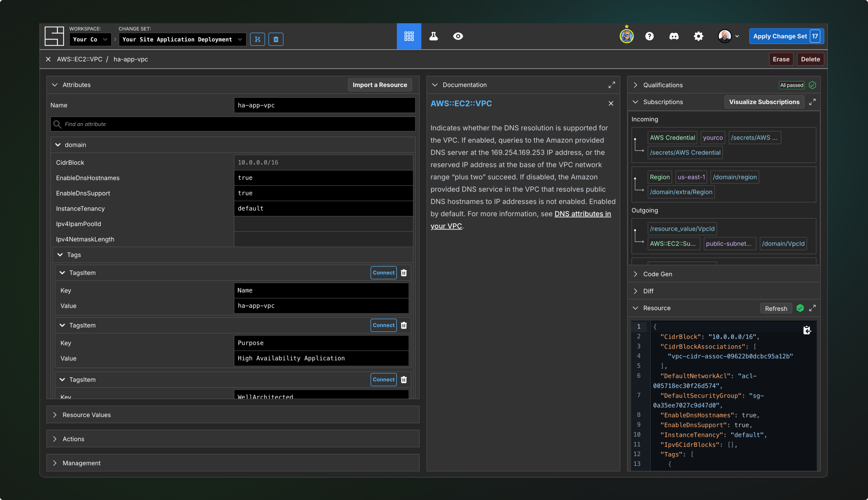The height and width of the screenshot is (500, 868).
Task: Expand the Diff panel
Action: (x=724, y=291)
